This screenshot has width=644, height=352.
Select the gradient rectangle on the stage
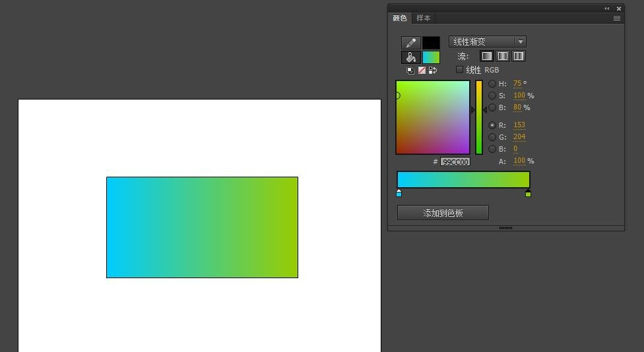202,227
